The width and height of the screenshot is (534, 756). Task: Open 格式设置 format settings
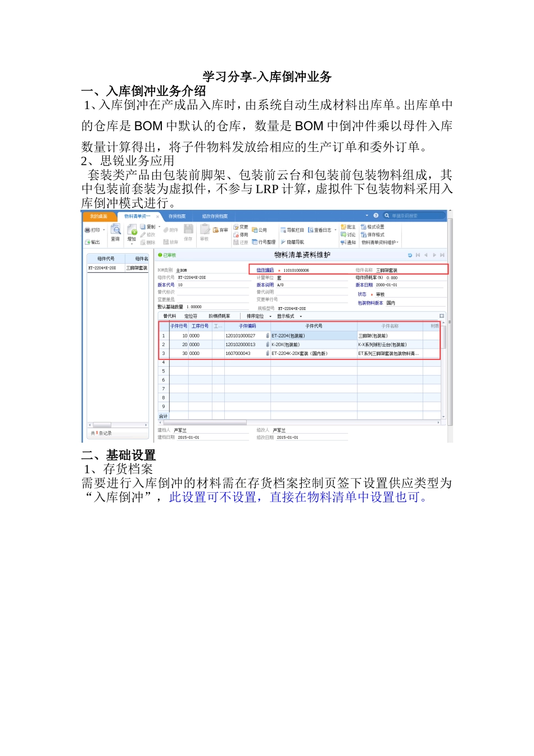pos(373,227)
